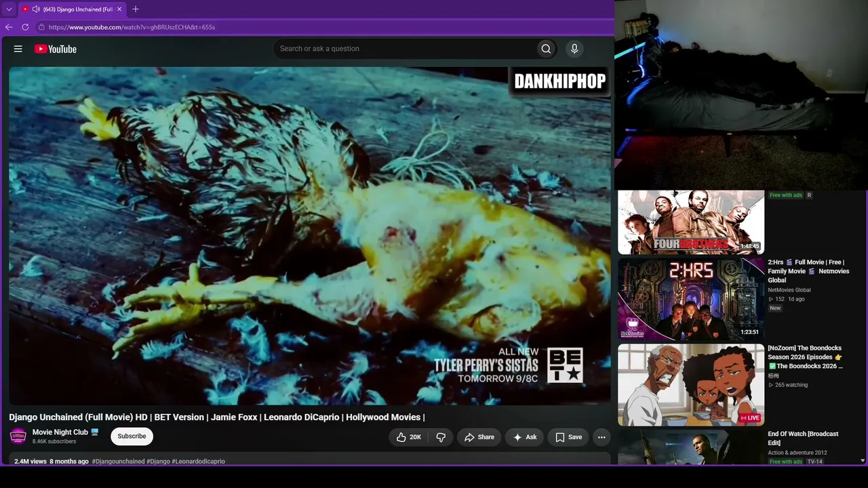Click the 8.46K subscribers text
868x488 pixels.
[54, 442]
